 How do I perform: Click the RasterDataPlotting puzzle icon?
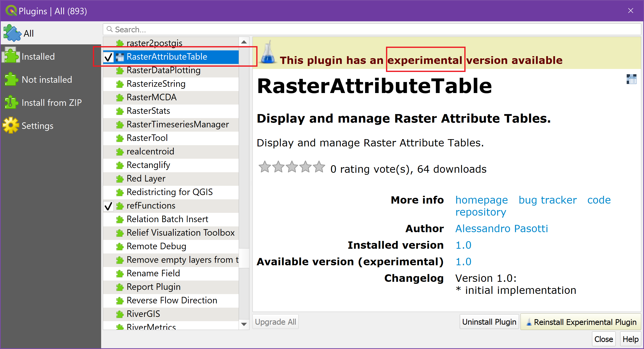coord(120,70)
